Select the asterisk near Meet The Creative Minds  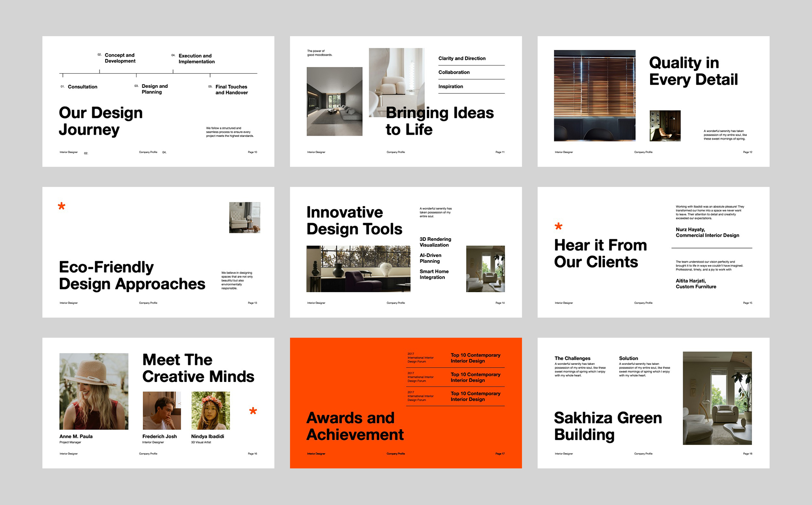[253, 412]
